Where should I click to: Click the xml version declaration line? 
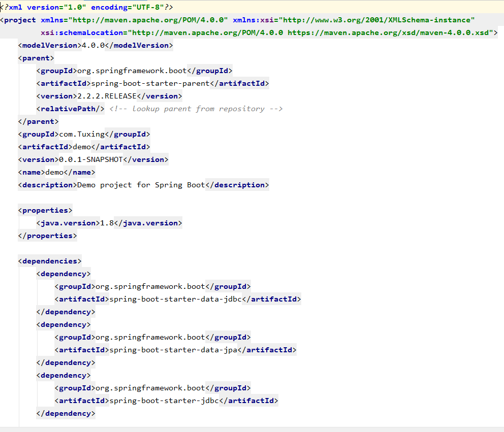87,7
